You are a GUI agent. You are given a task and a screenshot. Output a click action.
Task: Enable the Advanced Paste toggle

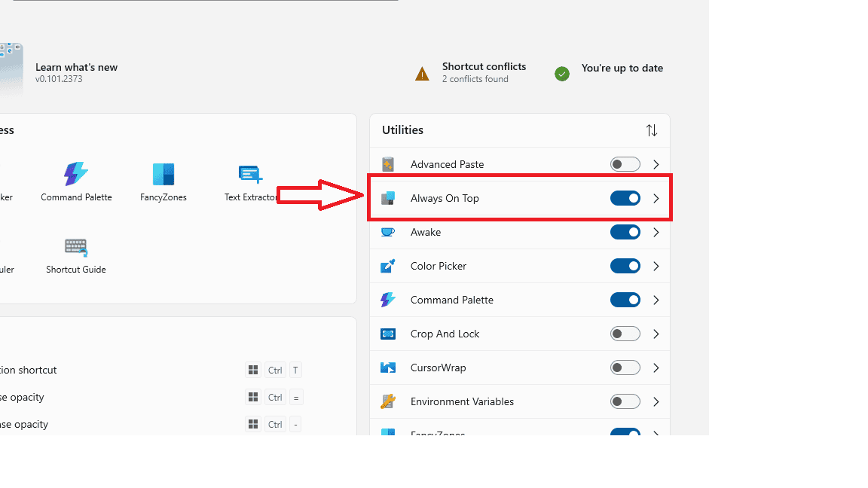[625, 164]
